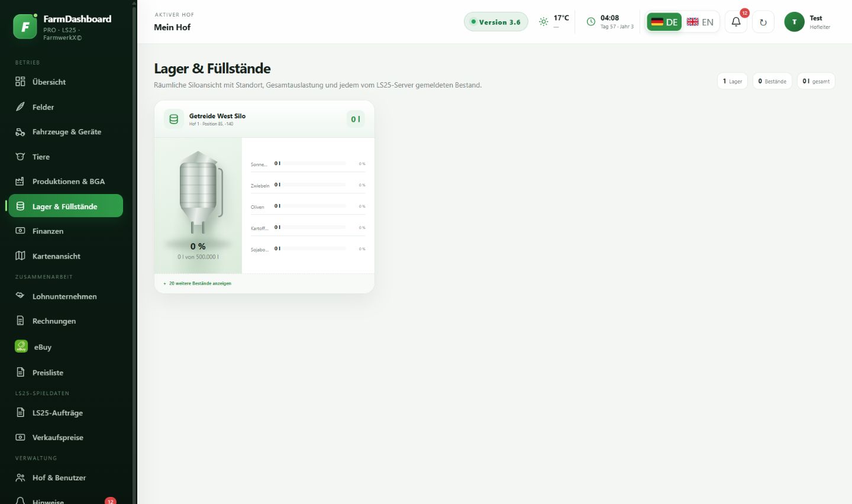Screen dimensions: 852x504
Task: Click the 0 l gesamt counter chip
Action: [816, 81]
